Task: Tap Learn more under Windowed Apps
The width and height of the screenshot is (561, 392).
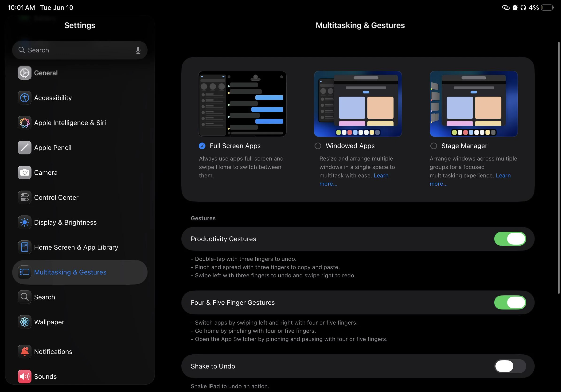Action: coord(381,176)
